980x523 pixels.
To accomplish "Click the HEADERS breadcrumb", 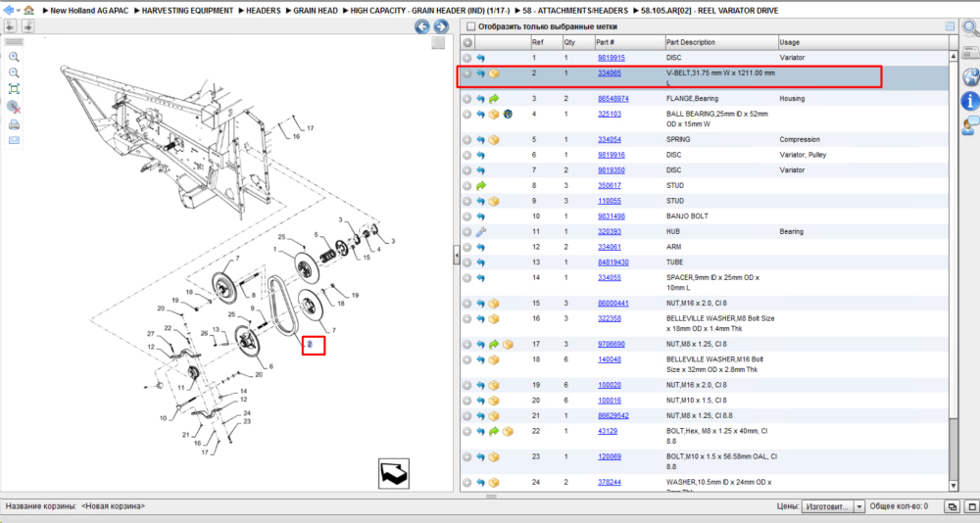I will point(263,11).
